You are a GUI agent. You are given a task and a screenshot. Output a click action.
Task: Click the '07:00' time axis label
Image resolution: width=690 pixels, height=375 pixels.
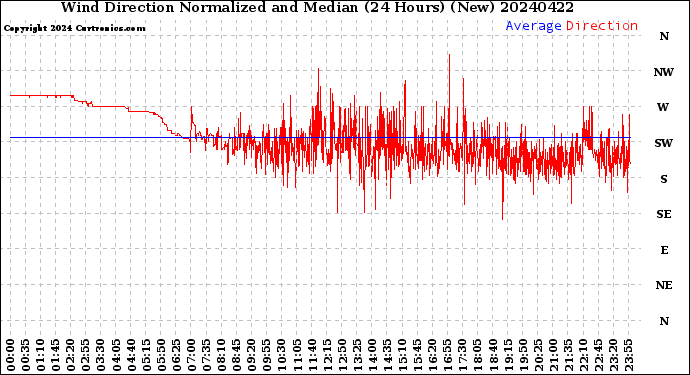click(x=191, y=355)
